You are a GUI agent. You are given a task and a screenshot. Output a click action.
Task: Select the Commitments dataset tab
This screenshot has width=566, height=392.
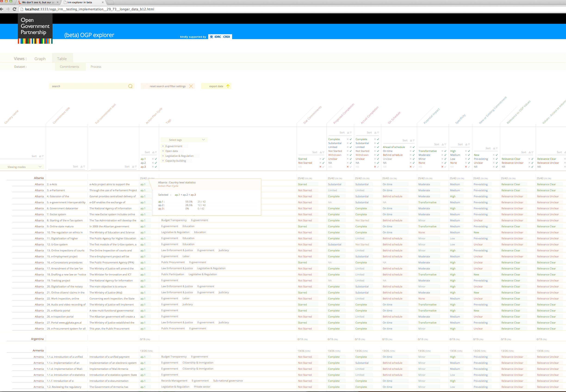[70, 67]
